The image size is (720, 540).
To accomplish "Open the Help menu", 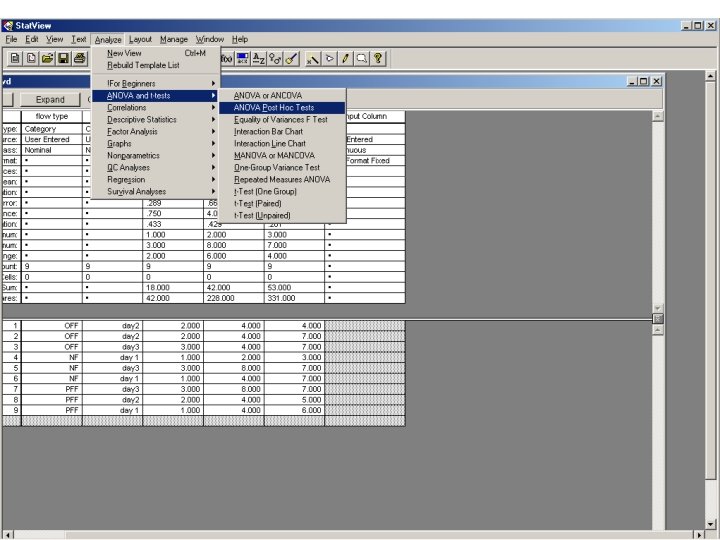I will 240,39.
